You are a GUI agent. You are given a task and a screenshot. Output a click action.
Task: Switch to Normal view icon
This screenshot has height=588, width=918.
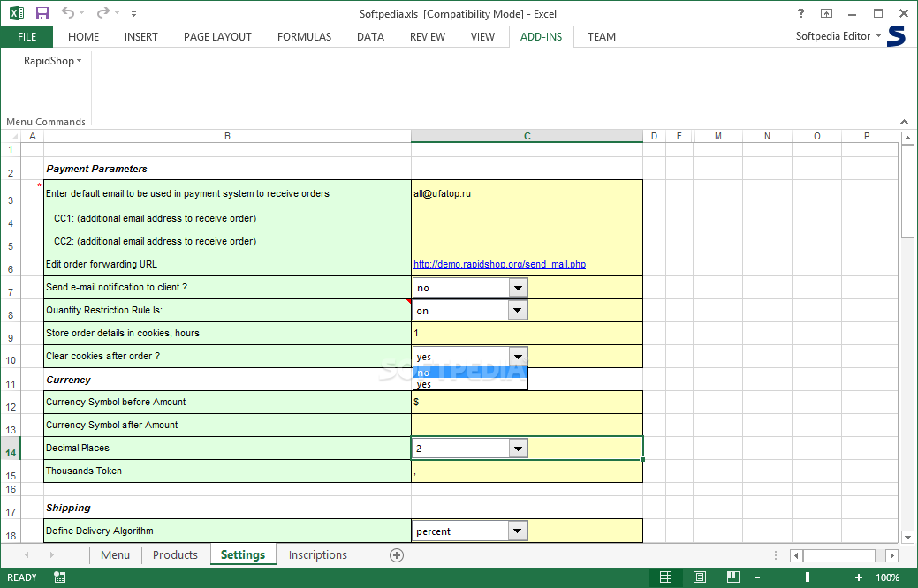tap(665, 577)
